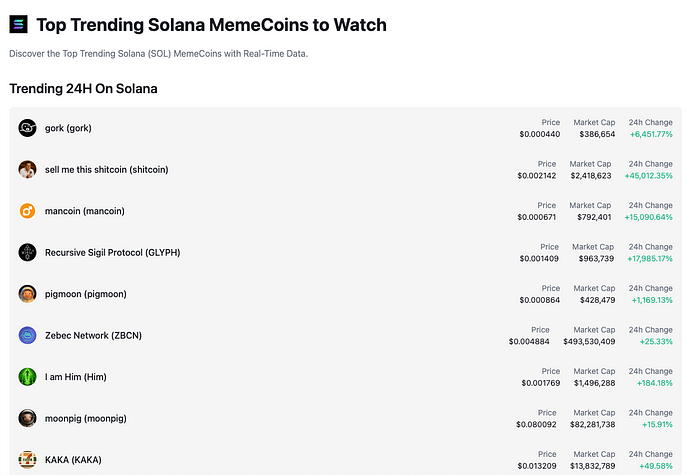Screen dimensions: 700x475
Task: Click the moonpig (moonpig) name
Action: (86, 419)
